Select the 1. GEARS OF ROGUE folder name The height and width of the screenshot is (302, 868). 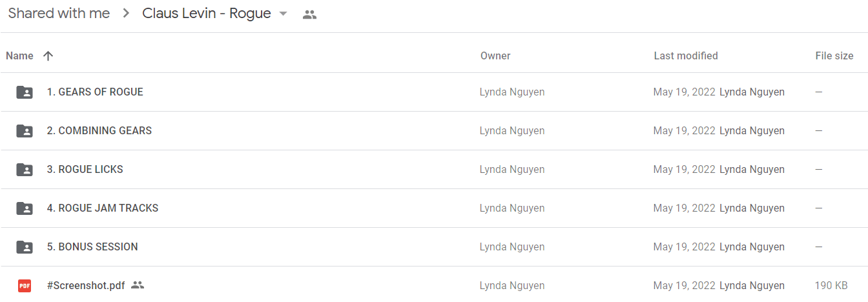click(x=95, y=92)
